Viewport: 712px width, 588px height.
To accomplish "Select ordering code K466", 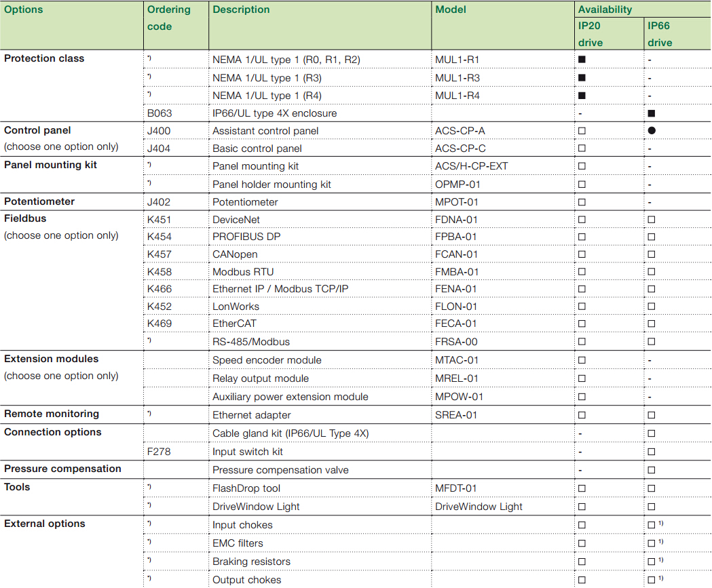I will pos(160,289).
